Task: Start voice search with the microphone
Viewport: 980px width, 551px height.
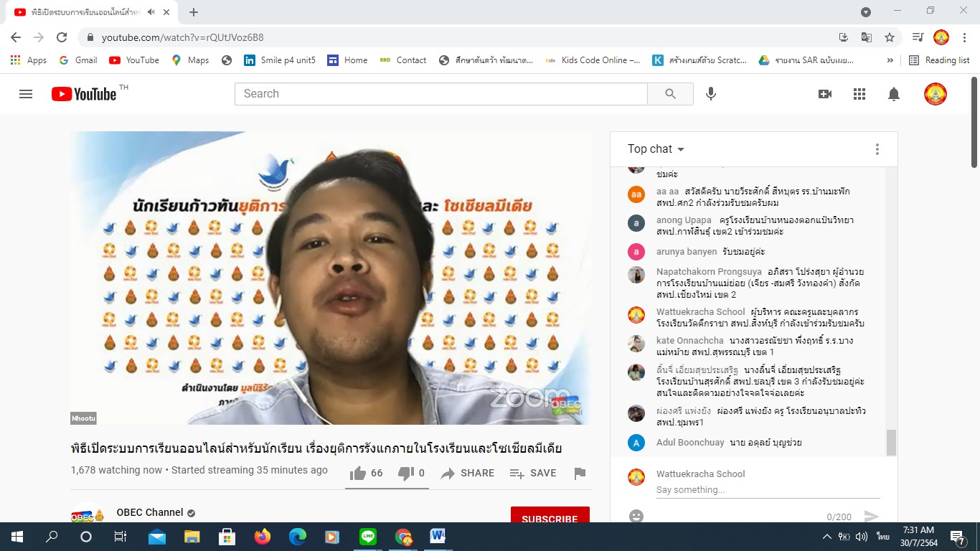Action: [711, 94]
